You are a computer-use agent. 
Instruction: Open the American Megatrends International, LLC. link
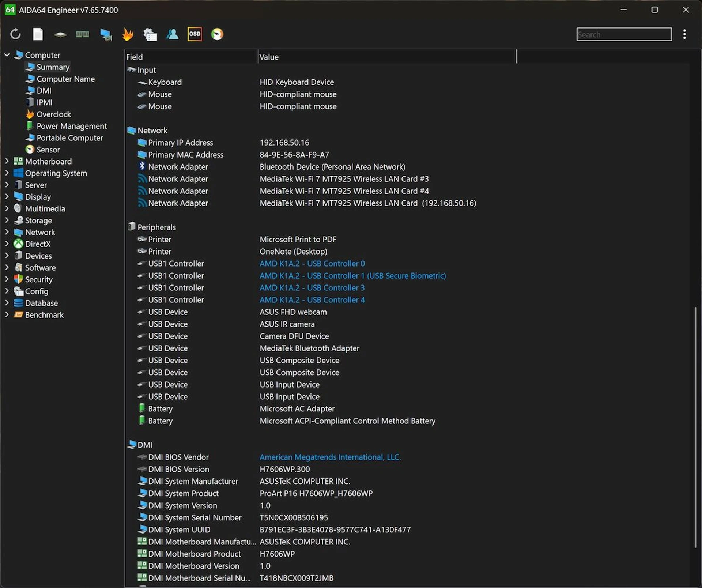point(330,457)
